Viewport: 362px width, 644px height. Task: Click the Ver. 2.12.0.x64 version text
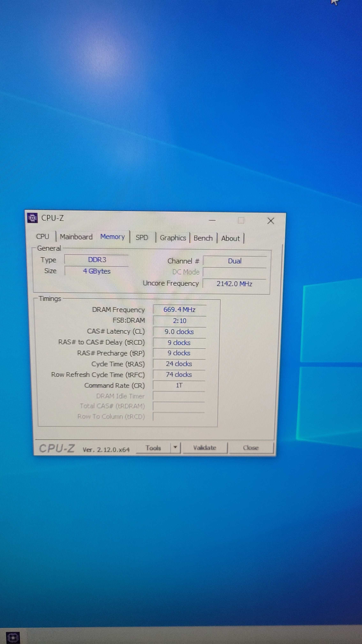tap(106, 449)
